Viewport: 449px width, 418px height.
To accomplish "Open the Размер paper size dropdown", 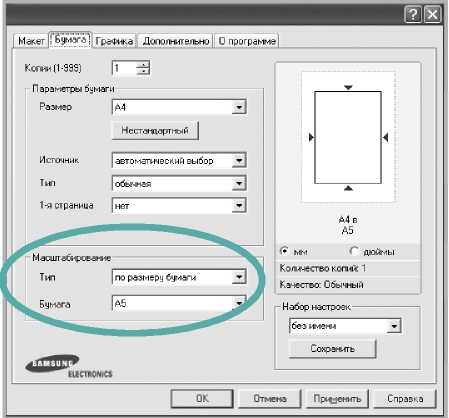I will pyautogui.click(x=179, y=107).
